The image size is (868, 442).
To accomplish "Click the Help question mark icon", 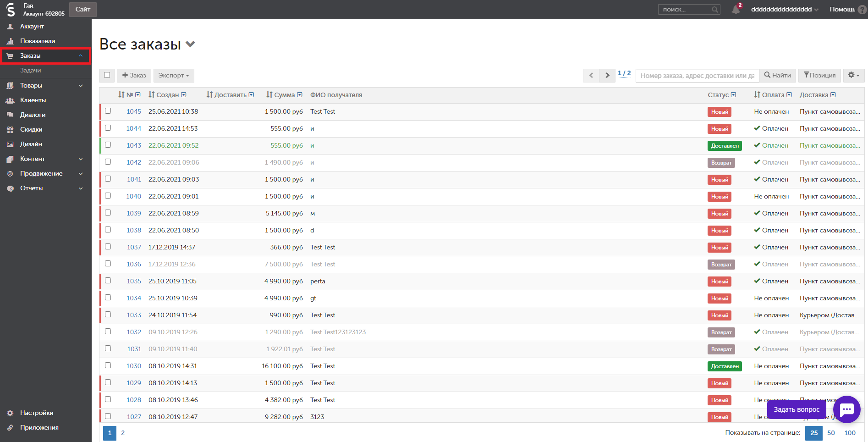I will tap(862, 10).
